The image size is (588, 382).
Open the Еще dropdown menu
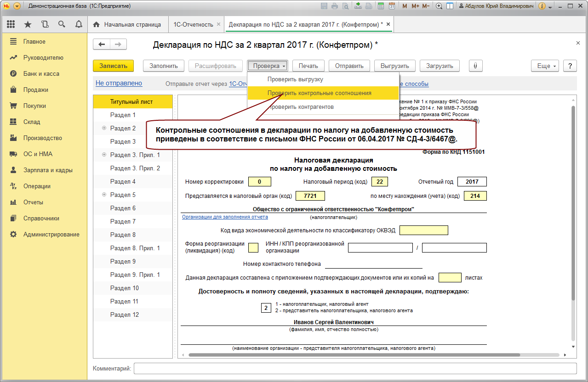546,66
